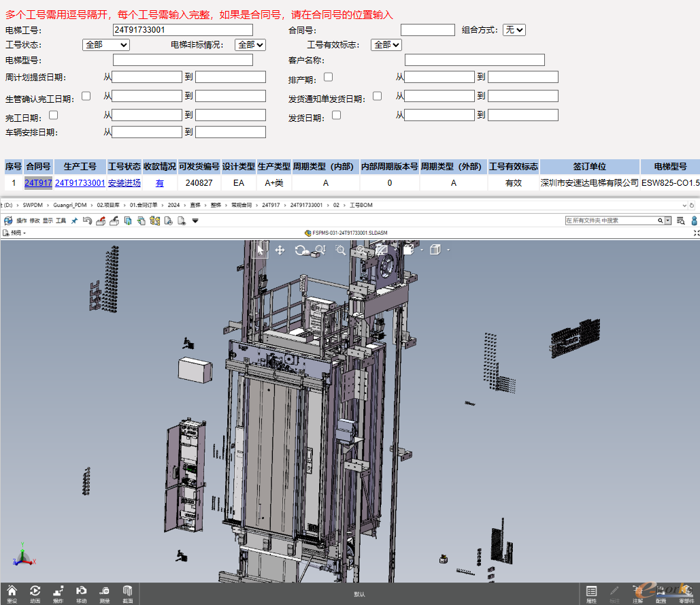Click the 240827 cell in results table
Screen dimensions: 700x605
[199, 183]
